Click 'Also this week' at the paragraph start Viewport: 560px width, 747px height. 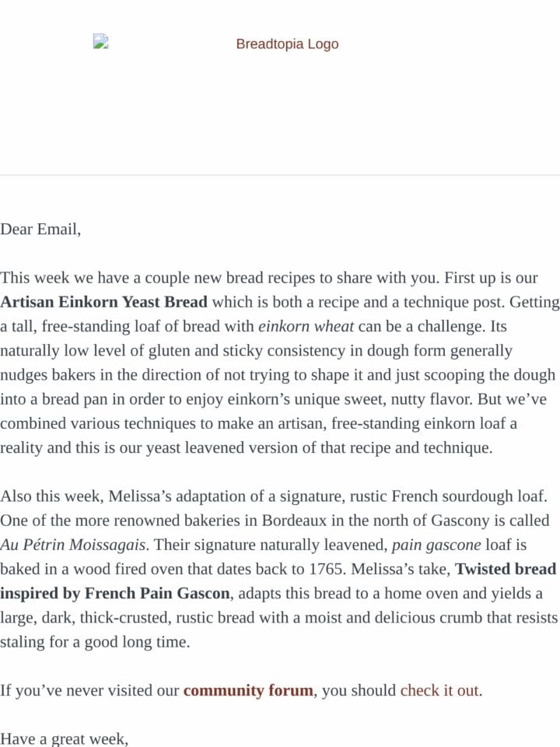[x=51, y=496]
